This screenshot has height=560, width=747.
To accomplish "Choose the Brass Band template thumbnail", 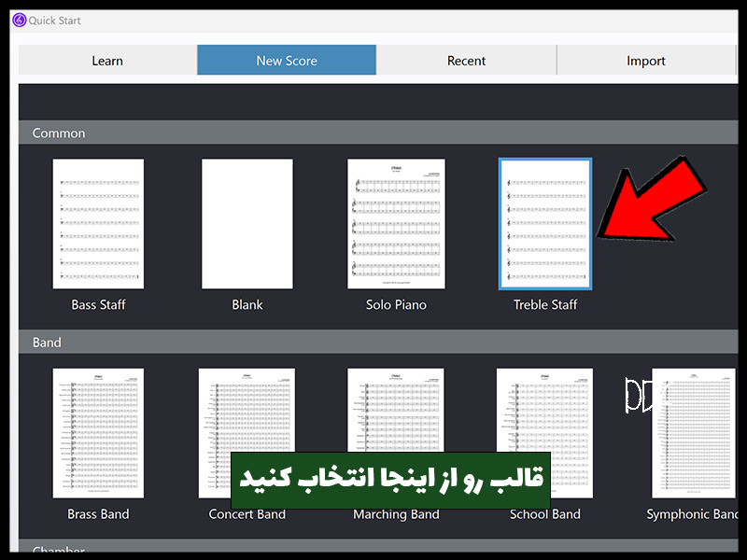I will pyautogui.click(x=98, y=431).
